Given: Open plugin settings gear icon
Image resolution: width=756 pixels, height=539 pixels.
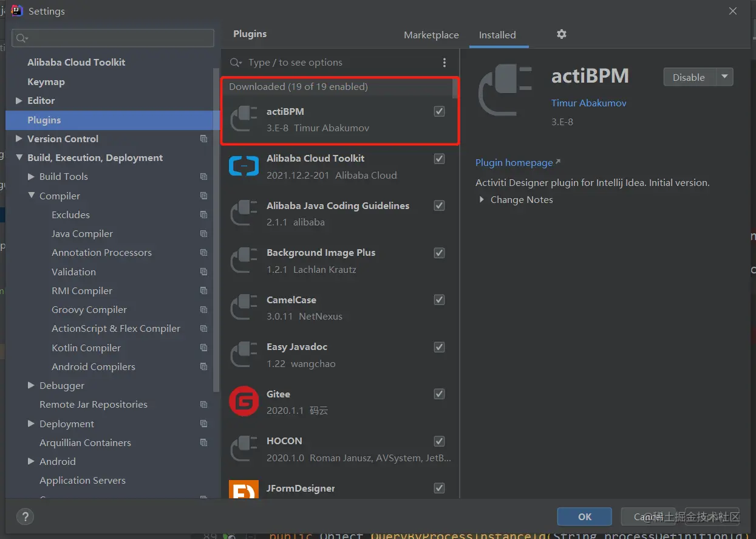Looking at the screenshot, I should point(562,34).
